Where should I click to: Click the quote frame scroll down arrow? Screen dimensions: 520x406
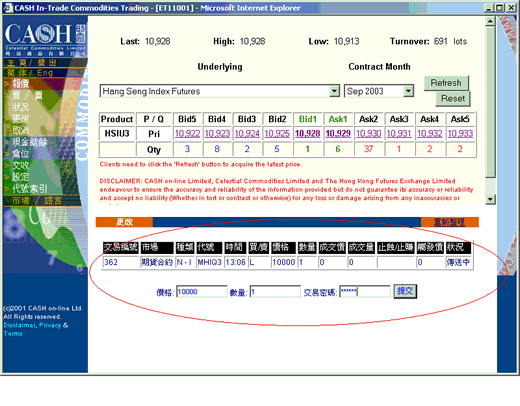(x=490, y=199)
